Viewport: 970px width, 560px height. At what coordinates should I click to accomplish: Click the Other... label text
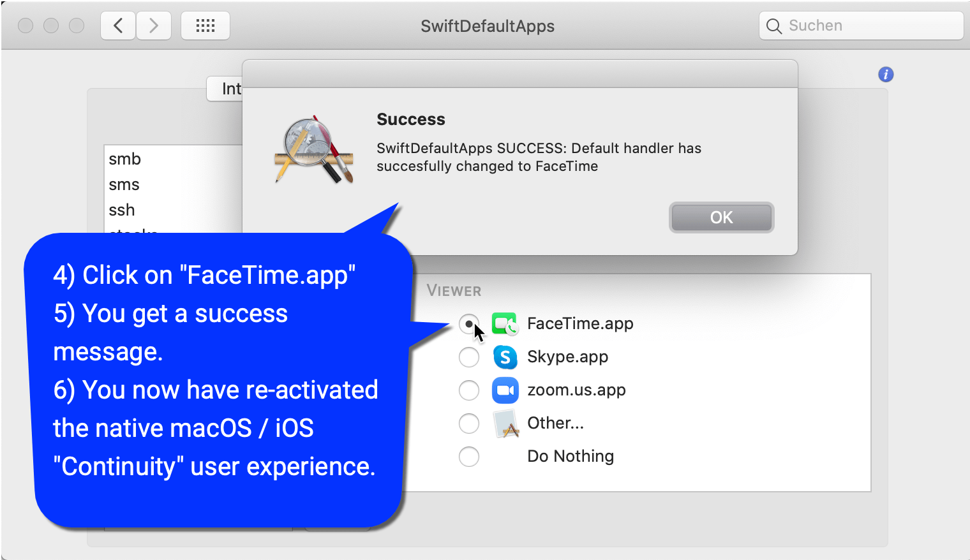pos(555,424)
